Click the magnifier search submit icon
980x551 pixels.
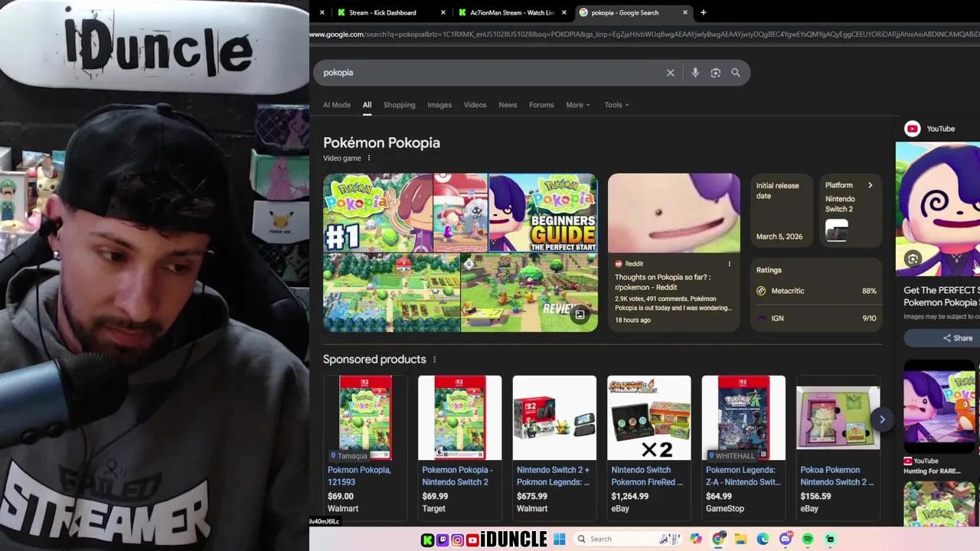point(736,73)
